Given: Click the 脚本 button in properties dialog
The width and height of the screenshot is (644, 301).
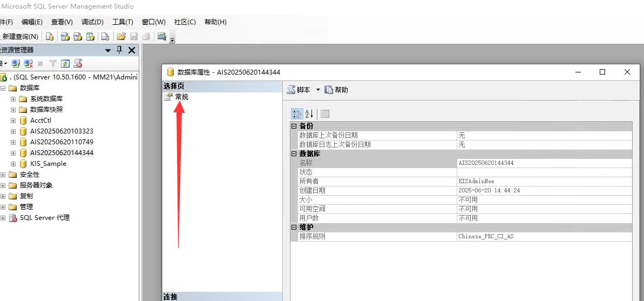Looking at the screenshot, I should [299, 90].
